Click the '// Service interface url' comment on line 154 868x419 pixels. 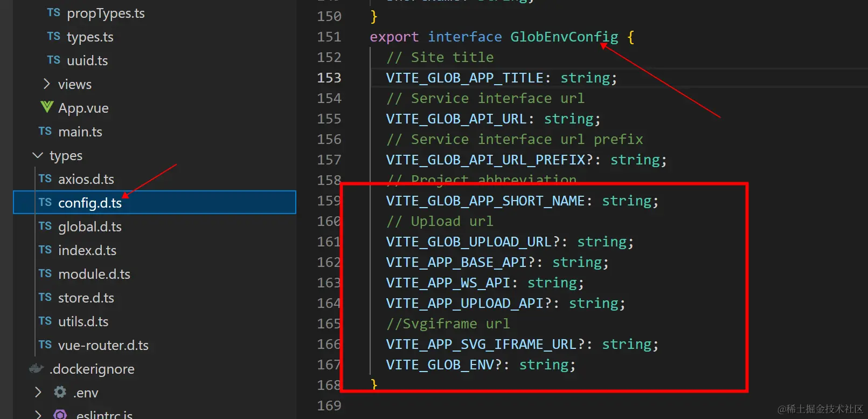[485, 98]
